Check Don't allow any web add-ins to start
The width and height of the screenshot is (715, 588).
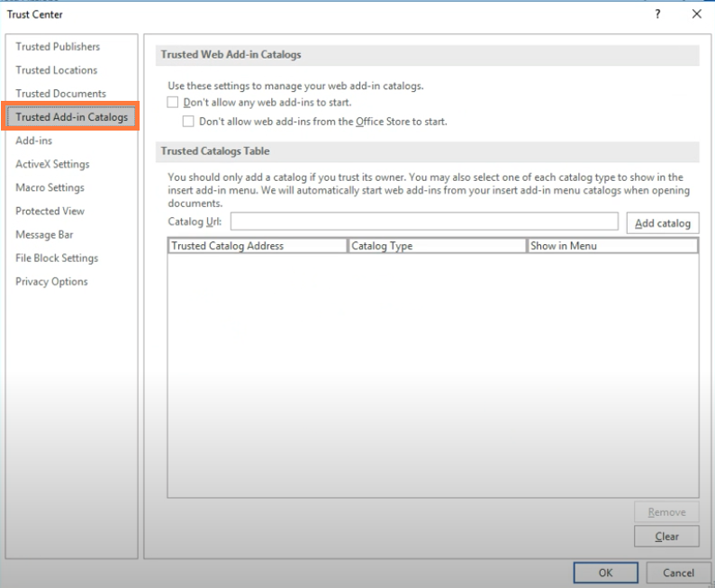click(x=172, y=102)
